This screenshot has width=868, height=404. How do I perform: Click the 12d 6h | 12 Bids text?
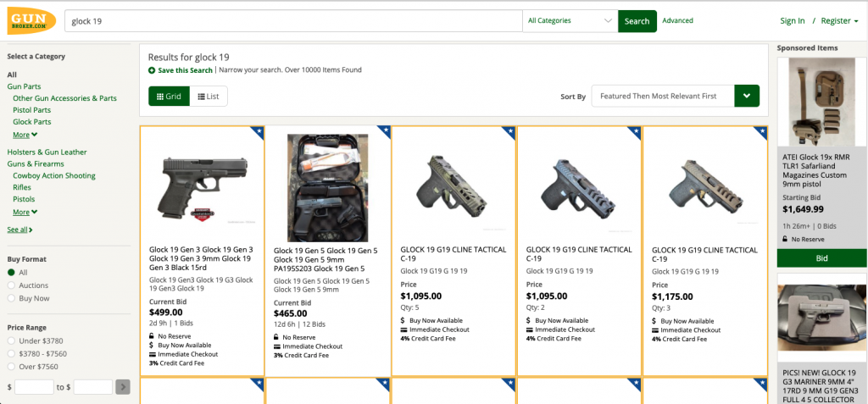click(299, 324)
